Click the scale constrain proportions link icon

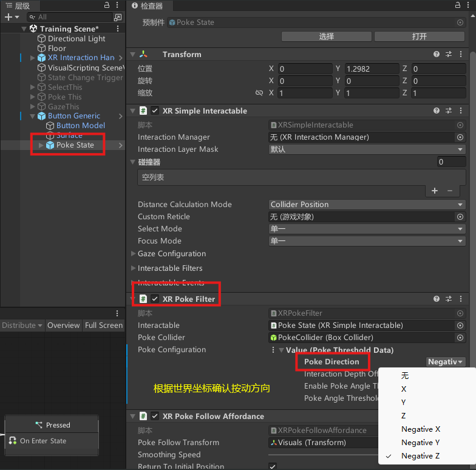259,94
